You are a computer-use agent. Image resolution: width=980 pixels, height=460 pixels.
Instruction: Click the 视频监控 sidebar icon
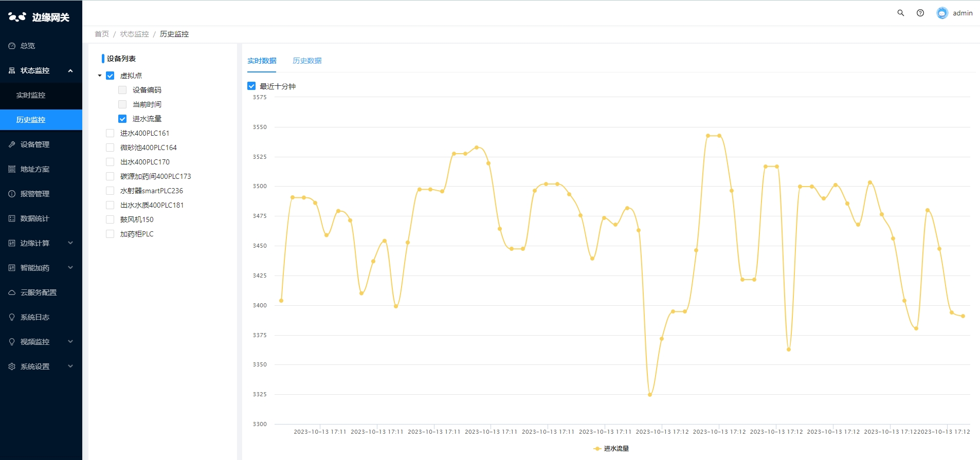(12, 342)
